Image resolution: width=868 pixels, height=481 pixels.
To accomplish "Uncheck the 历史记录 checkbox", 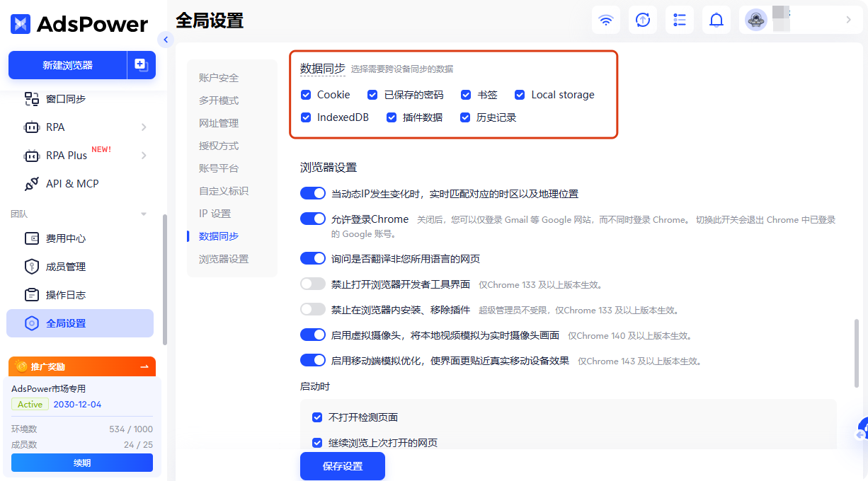I will pos(465,117).
